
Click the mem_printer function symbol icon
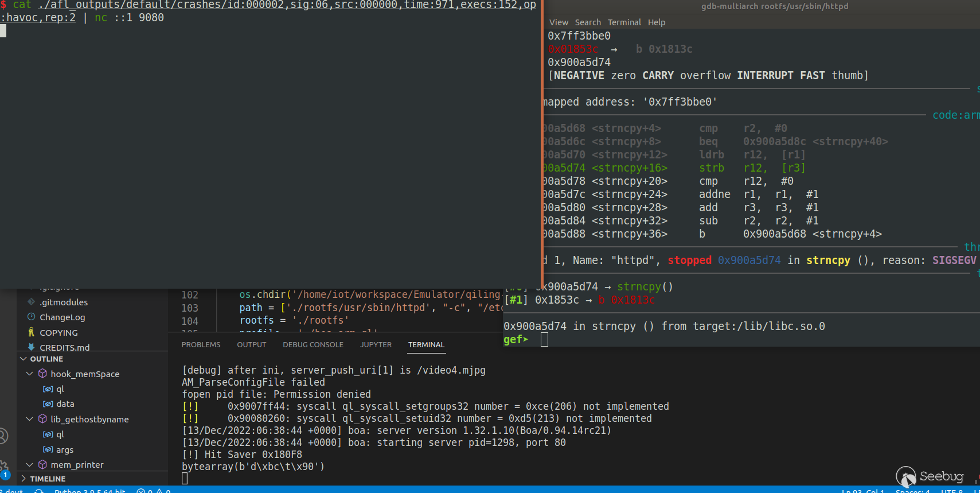42,464
